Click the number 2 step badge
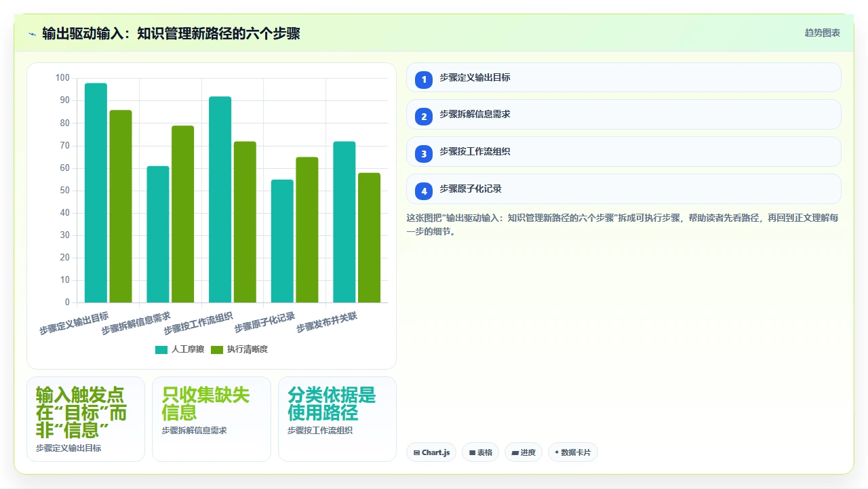 (x=424, y=117)
